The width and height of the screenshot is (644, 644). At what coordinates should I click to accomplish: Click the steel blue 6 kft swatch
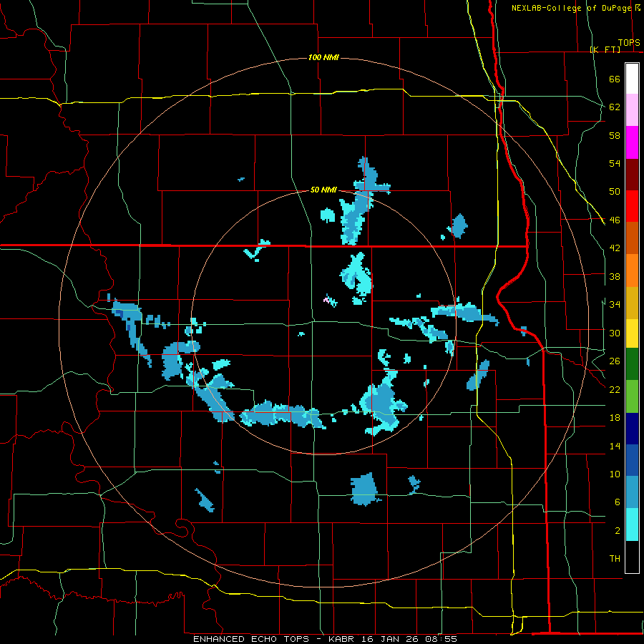(x=632, y=492)
